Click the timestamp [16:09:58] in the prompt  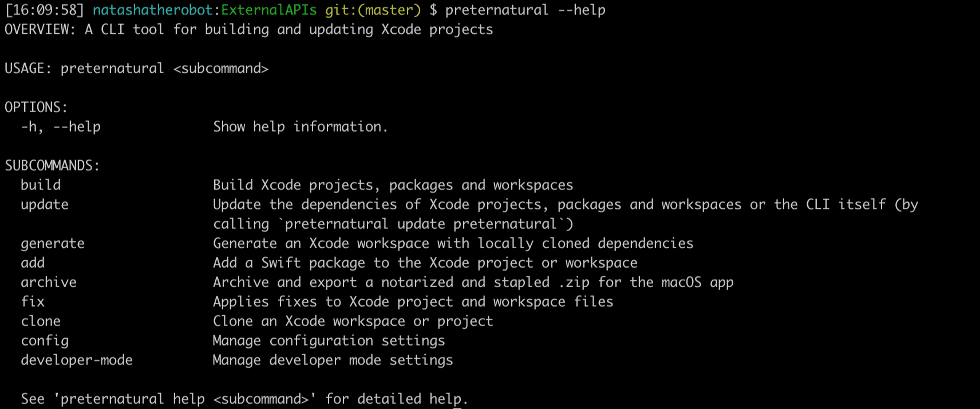[45, 10]
